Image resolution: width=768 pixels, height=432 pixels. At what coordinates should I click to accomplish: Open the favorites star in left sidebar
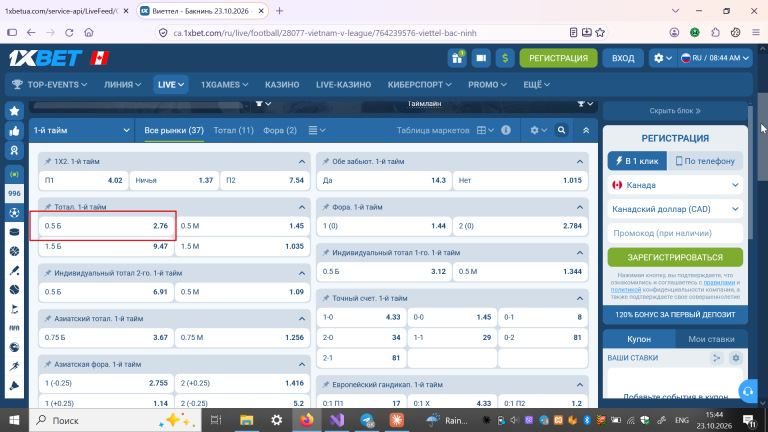pos(14,111)
